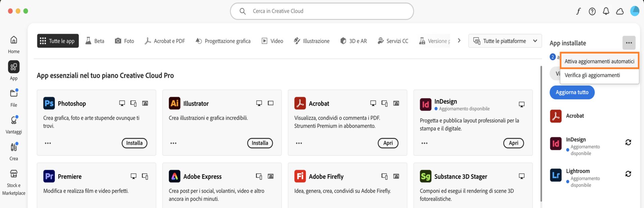This screenshot has width=644, height=208.
Task: Toggle App installate three-dot menu
Action: click(629, 43)
